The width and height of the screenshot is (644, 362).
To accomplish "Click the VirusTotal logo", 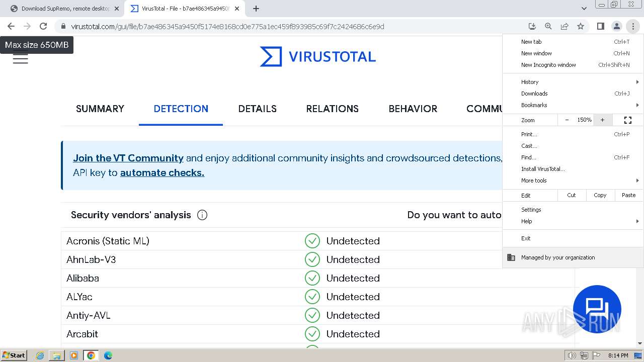I will 317,56.
